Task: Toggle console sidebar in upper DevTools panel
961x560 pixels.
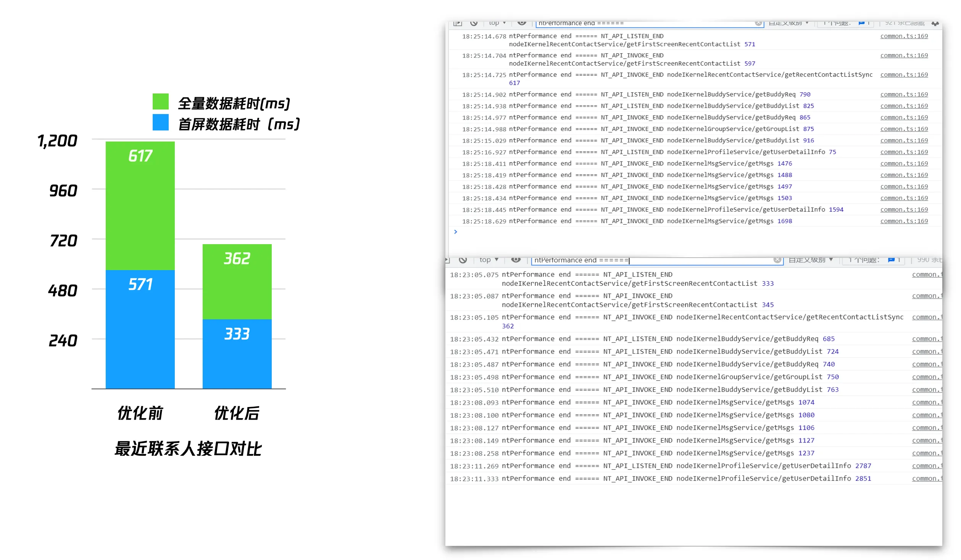Action: click(457, 23)
